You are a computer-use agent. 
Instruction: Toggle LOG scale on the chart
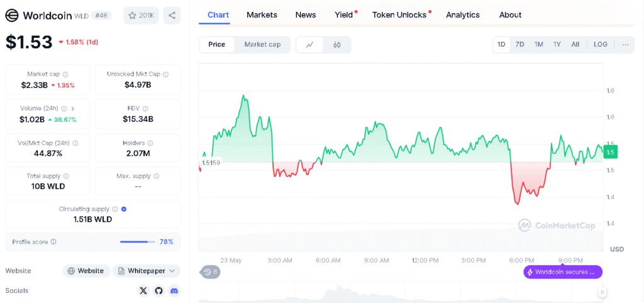coord(600,45)
